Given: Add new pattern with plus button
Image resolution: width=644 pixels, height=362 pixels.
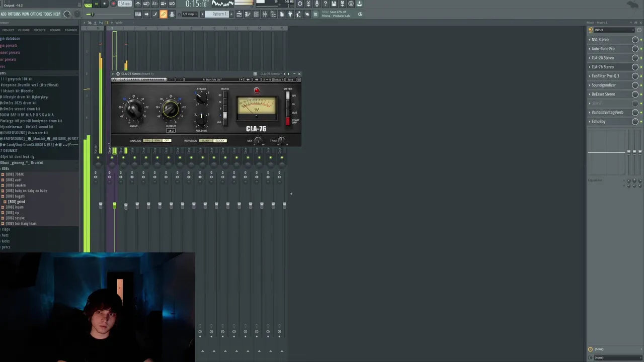Looking at the screenshot, I should tap(231, 14).
